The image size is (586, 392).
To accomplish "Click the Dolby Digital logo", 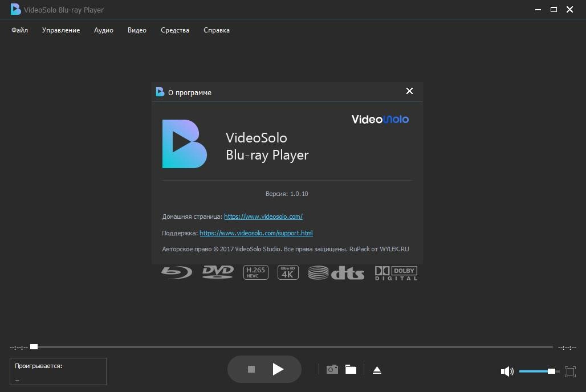I will point(396,273).
